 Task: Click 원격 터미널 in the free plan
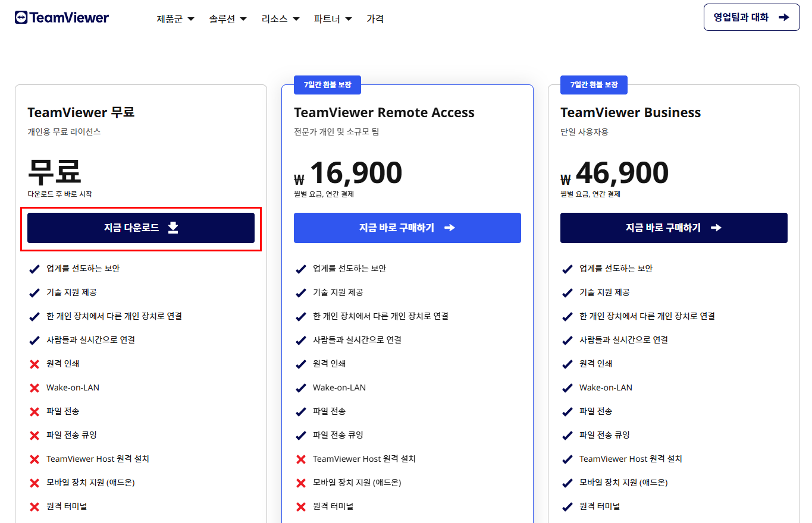67,506
